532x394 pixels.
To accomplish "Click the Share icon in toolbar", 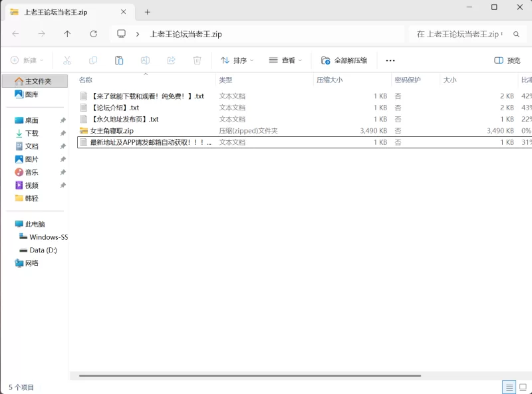I will coord(171,60).
